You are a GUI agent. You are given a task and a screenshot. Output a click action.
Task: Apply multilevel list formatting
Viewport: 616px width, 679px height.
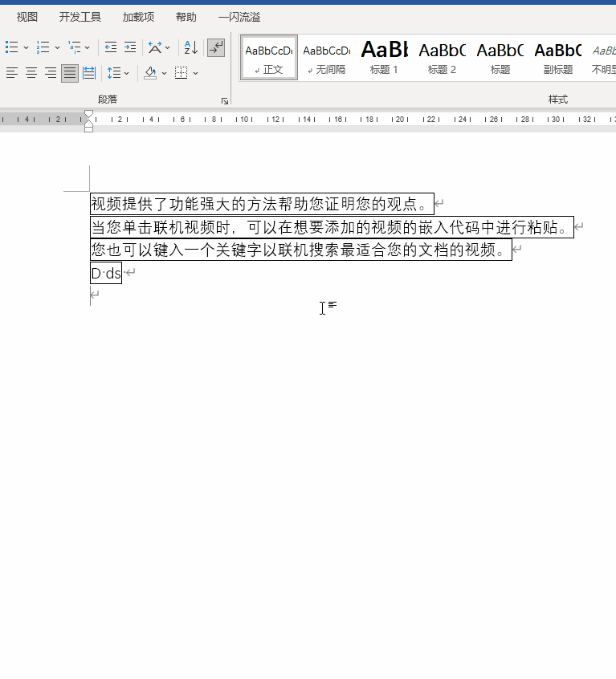pos(75,47)
